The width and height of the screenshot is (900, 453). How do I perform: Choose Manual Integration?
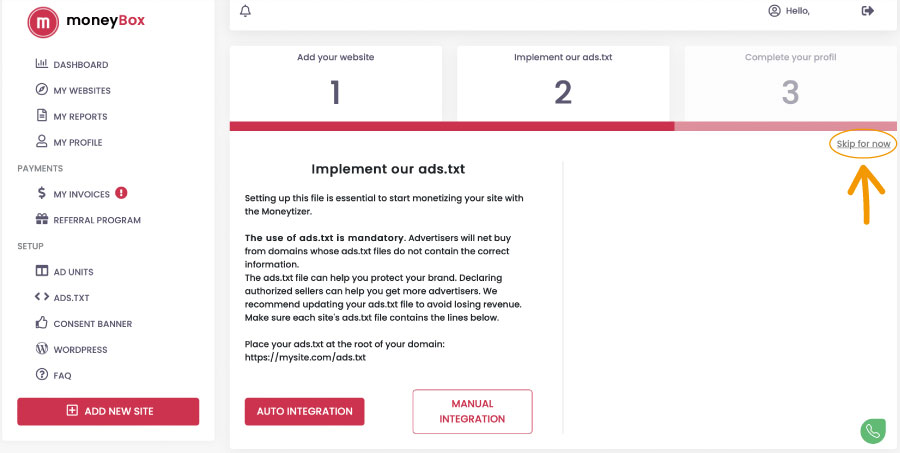point(472,411)
